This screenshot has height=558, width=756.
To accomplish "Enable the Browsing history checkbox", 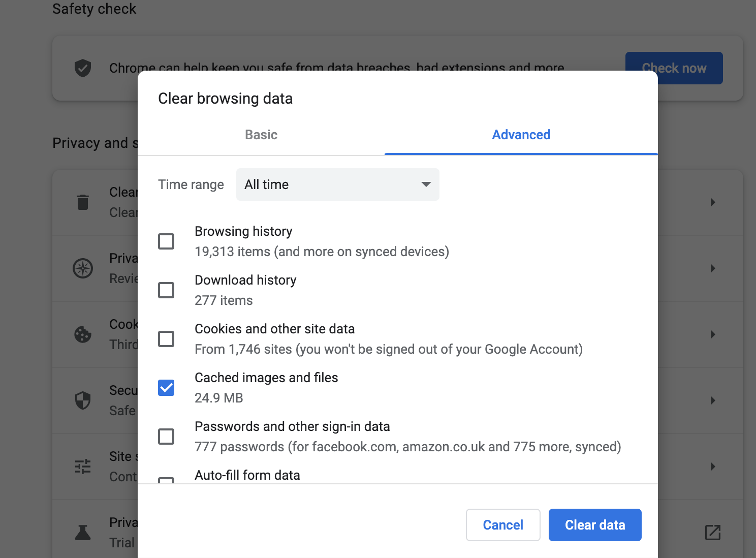I will pyautogui.click(x=166, y=241).
